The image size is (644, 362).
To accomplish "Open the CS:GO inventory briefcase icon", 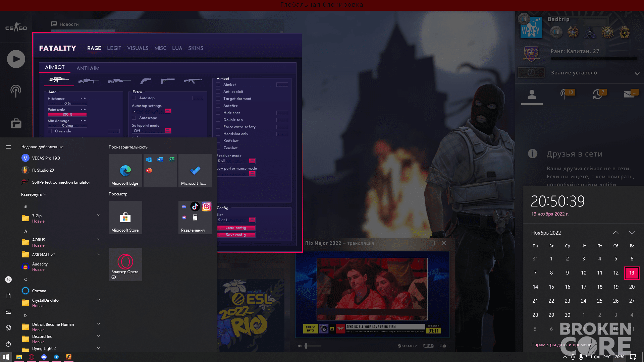I will point(16,123).
